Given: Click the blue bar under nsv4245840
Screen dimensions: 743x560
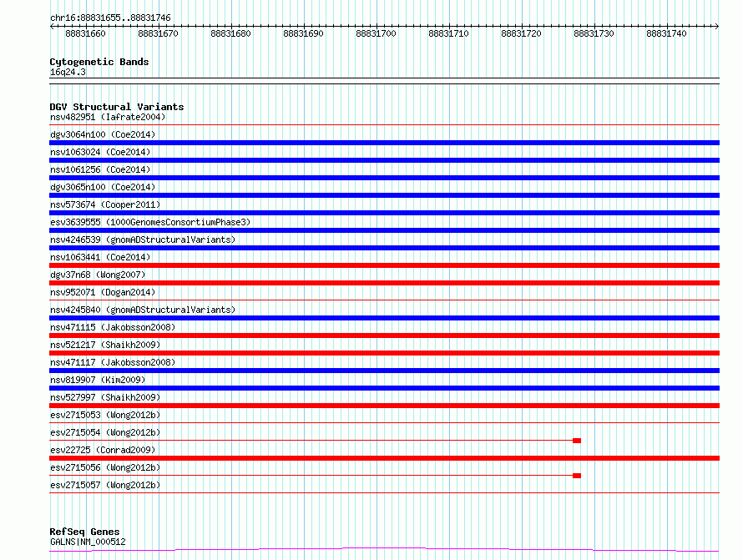Looking at the screenshot, I should (x=384, y=318).
